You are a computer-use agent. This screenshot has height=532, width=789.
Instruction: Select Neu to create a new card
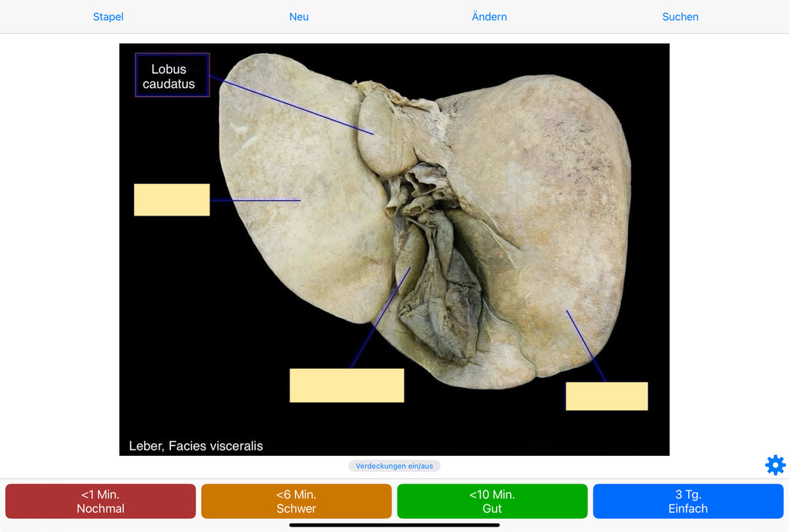click(x=299, y=16)
